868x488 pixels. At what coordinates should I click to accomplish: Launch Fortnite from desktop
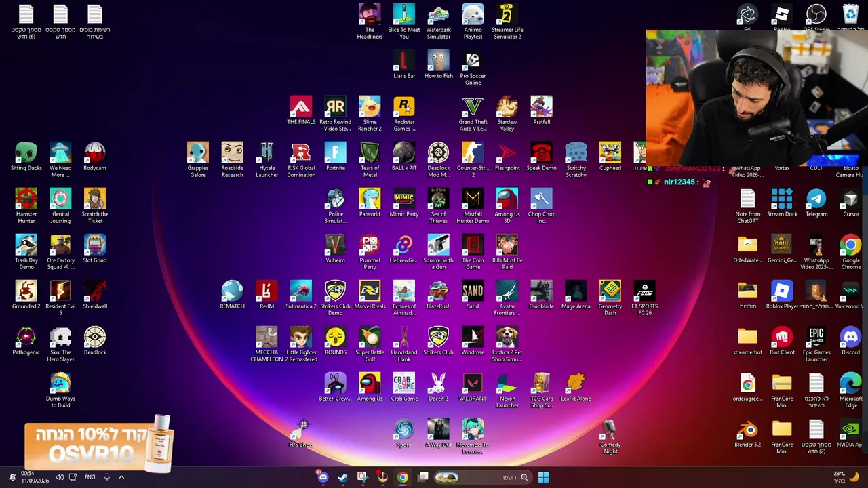[335, 157]
